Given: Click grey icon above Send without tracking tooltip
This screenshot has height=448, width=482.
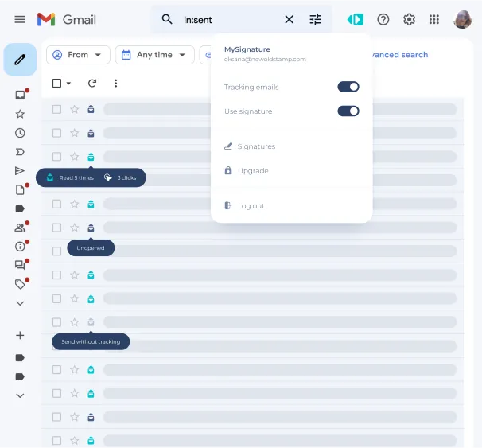Looking at the screenshot, I should click(91, 322).
